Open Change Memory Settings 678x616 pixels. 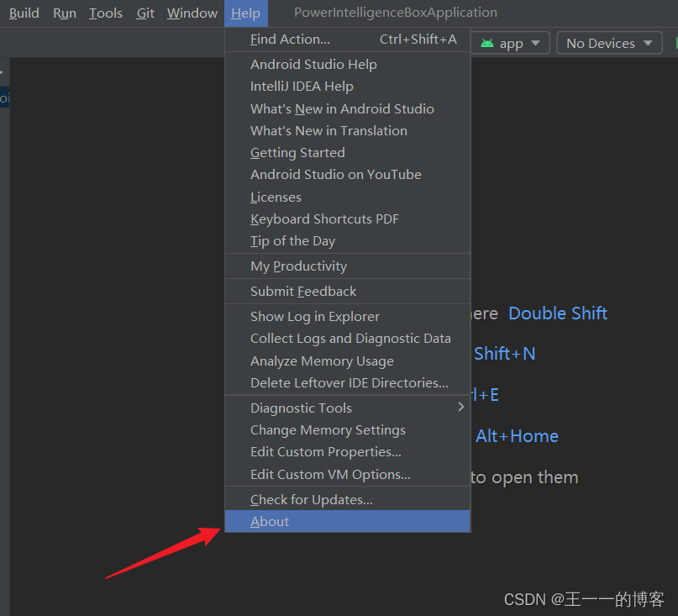pyautogui.click(x=347, y=430)
